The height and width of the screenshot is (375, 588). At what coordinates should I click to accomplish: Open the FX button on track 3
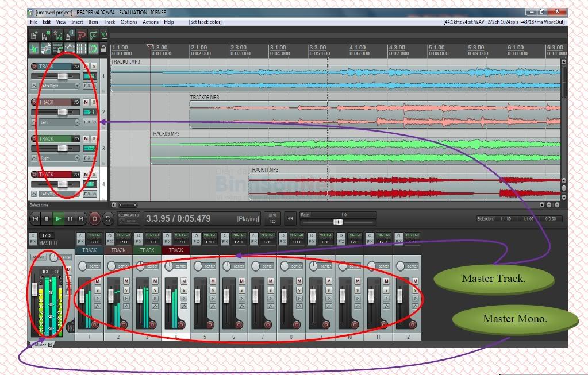point(87,158)
